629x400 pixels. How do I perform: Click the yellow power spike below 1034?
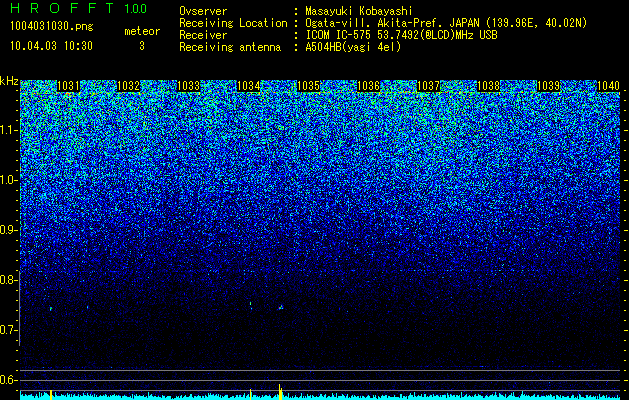point(250,394)
